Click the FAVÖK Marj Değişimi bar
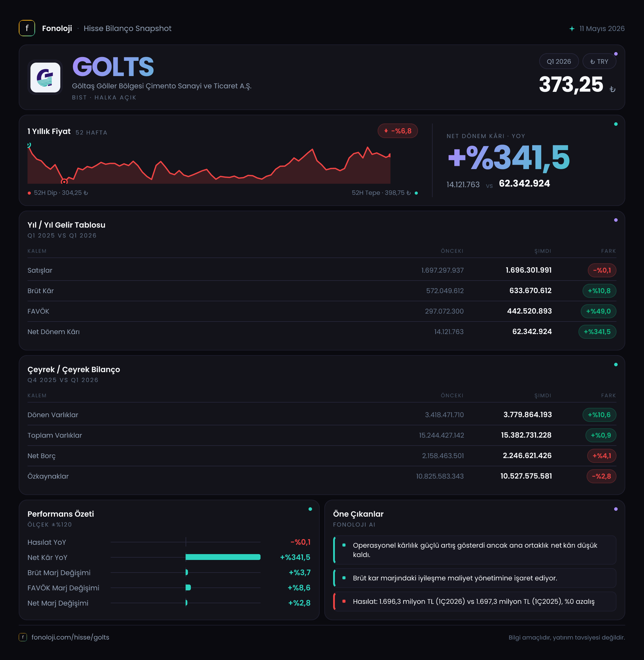This screenshot has height=660, width=644. coord(188,587)
